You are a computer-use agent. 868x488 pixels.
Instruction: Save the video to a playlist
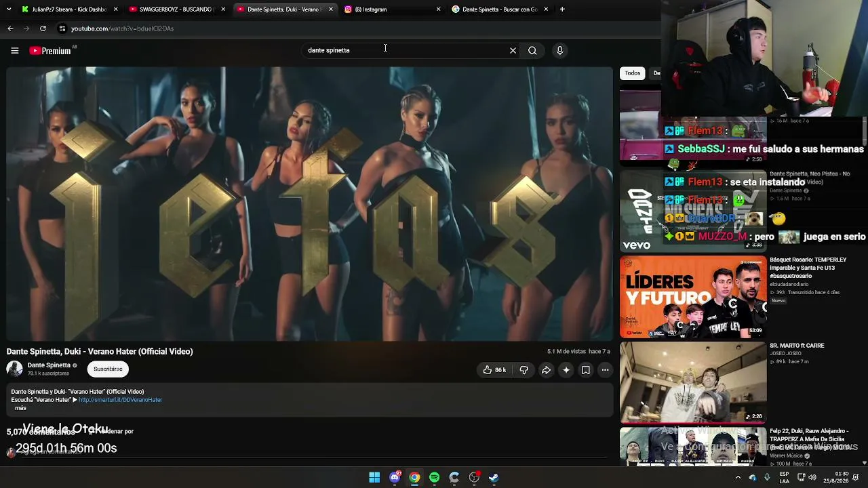(586, 370)
